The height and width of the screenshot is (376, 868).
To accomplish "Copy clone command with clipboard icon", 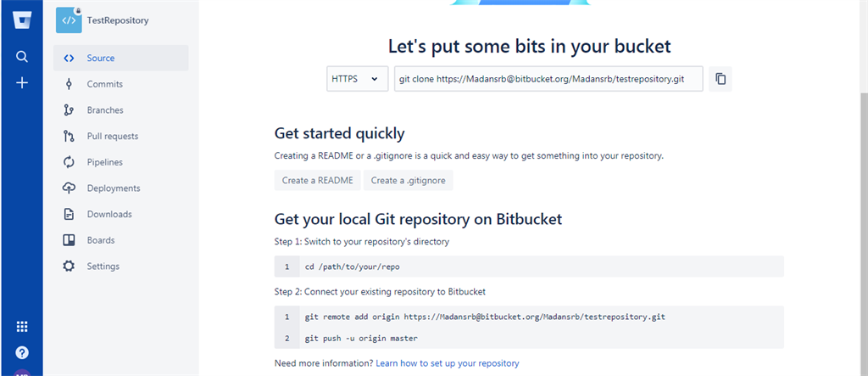I will click(721, 79).
